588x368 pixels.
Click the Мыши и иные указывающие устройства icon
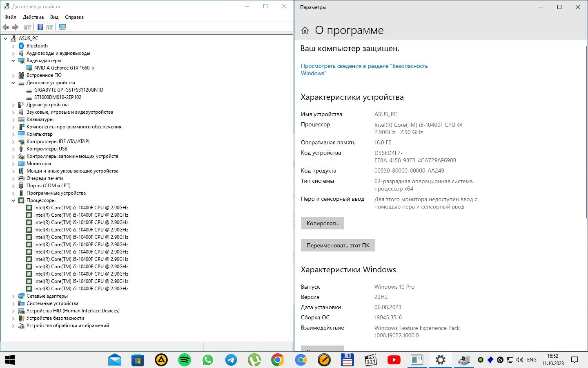21,171
